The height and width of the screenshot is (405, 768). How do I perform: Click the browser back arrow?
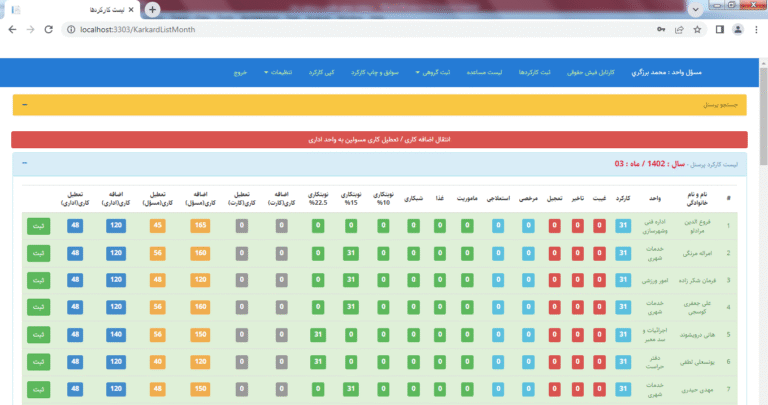[x=12, y=29]
